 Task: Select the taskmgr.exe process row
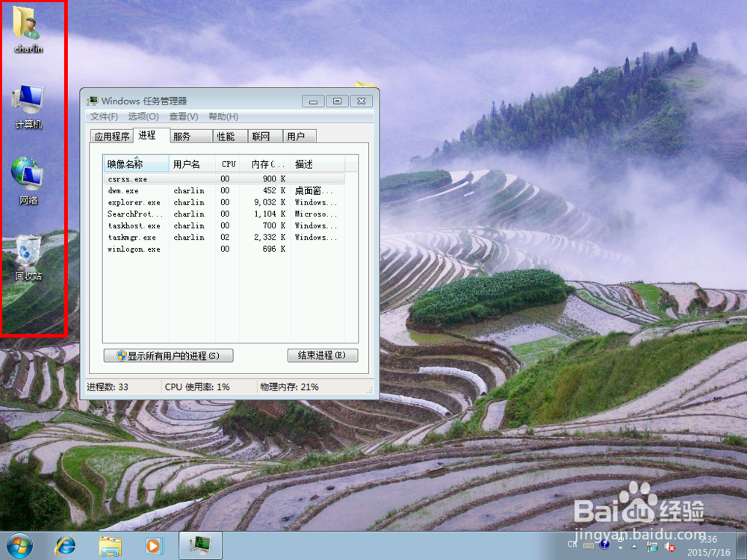point(224,237)
